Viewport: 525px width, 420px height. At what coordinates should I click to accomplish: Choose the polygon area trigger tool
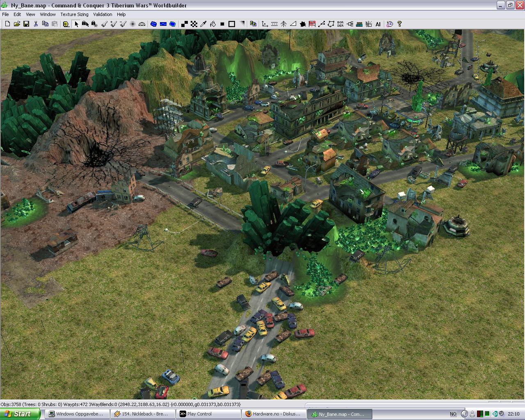331,24
